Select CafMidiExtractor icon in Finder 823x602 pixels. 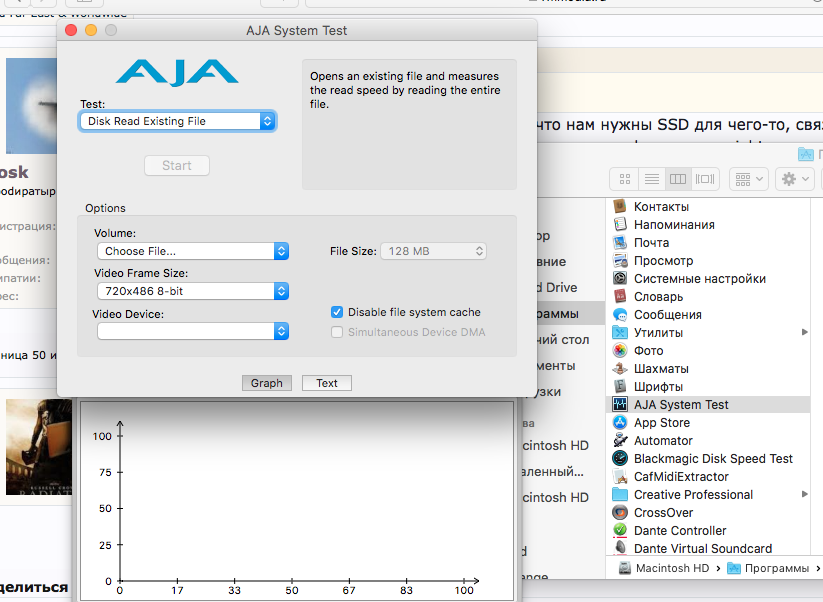[x=620, y=477]
